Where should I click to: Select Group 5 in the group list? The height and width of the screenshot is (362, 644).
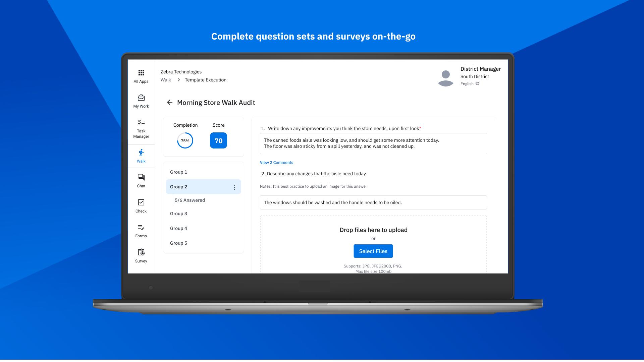204,243
